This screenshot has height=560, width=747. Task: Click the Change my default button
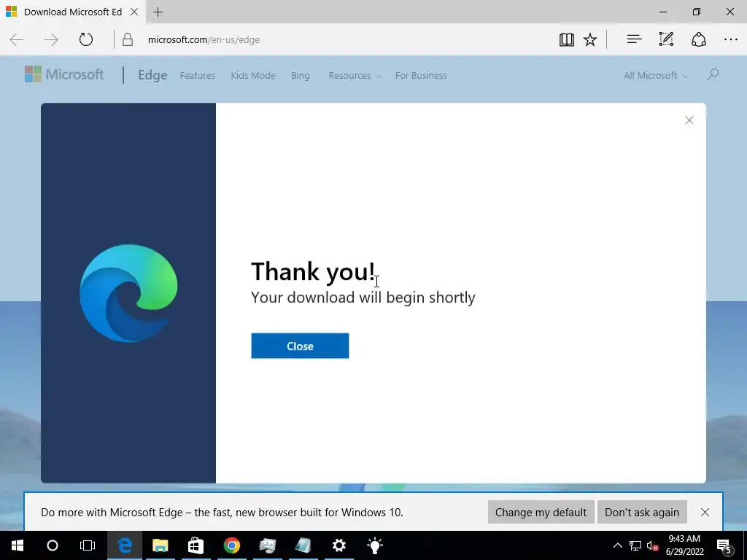tap(541, 512)
